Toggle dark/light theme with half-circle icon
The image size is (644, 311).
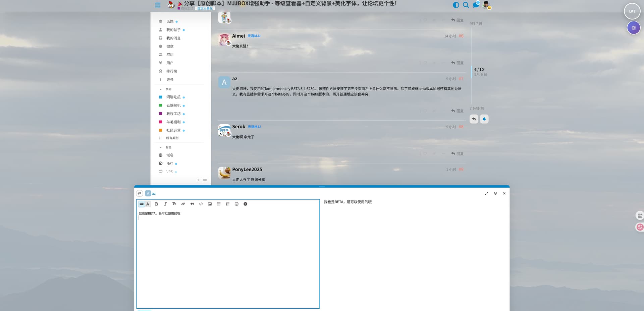tap(455, 5)
